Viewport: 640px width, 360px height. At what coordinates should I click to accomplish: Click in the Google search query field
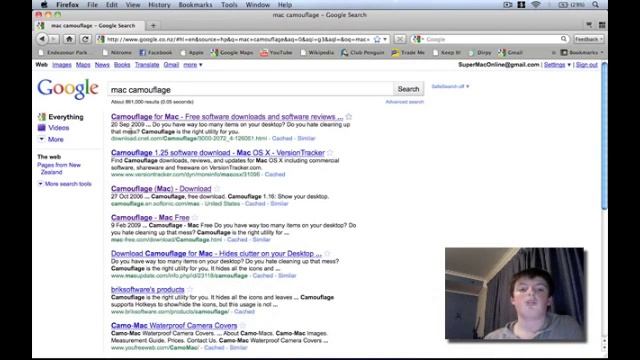[x=250, y=89]
